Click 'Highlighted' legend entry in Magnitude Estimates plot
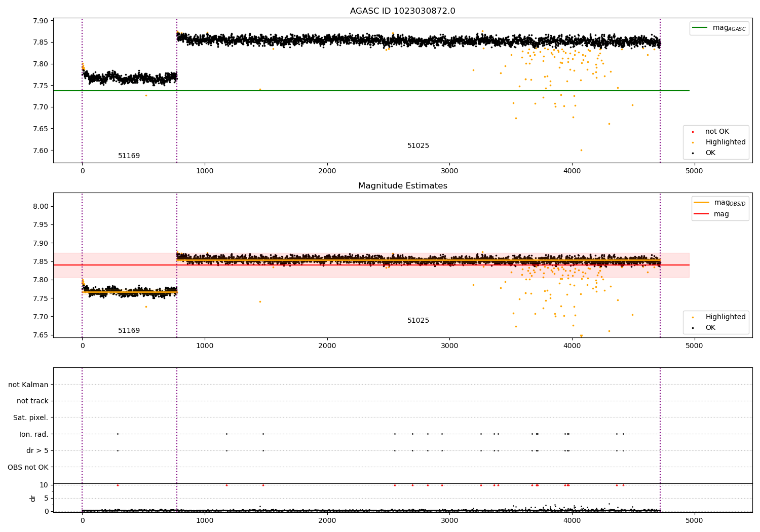 (x=719, y=317)
